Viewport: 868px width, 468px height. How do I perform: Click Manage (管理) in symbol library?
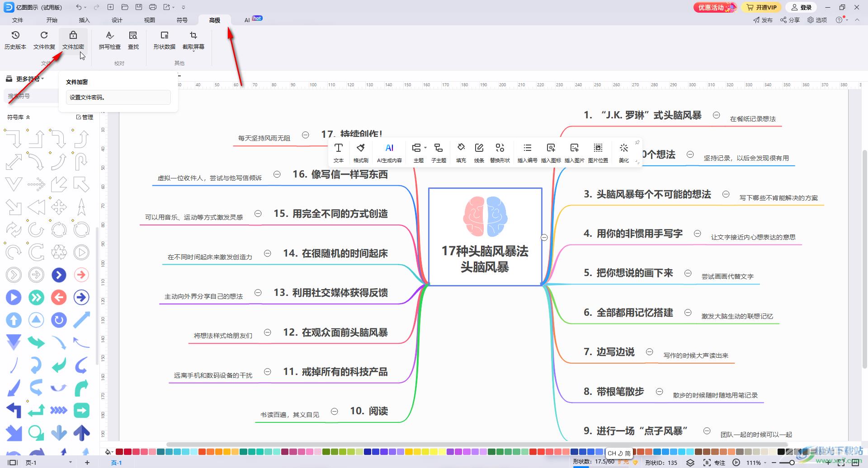click(x=85, y=117)
